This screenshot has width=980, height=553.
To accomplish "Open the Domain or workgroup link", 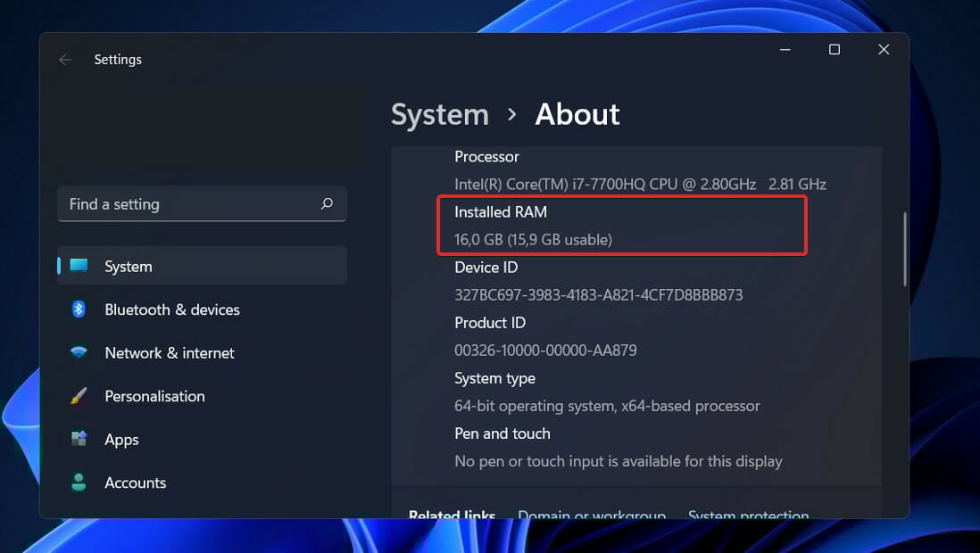I will [x=592, y=516].
